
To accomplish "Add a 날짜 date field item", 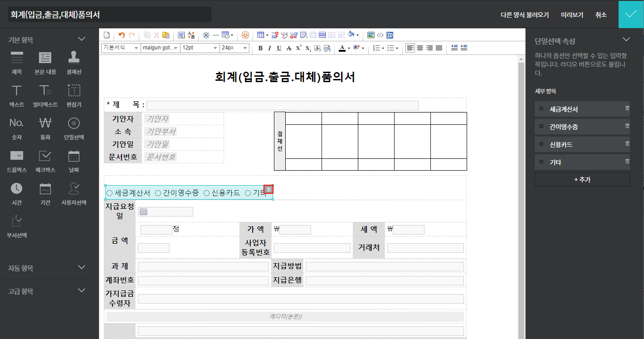I will click(74, 161).
